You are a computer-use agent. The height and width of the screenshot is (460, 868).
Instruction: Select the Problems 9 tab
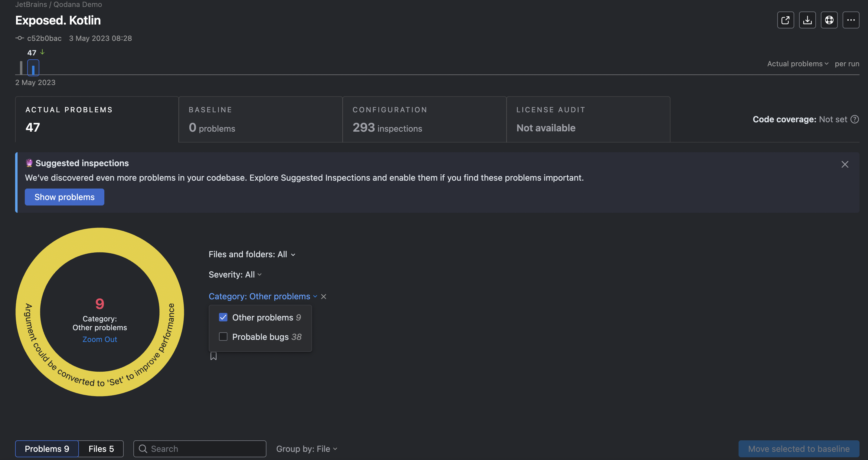47,448
